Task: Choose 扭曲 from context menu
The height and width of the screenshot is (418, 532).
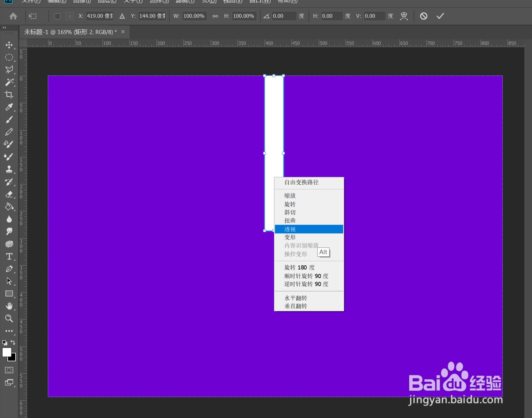Action: click(309, 220)
